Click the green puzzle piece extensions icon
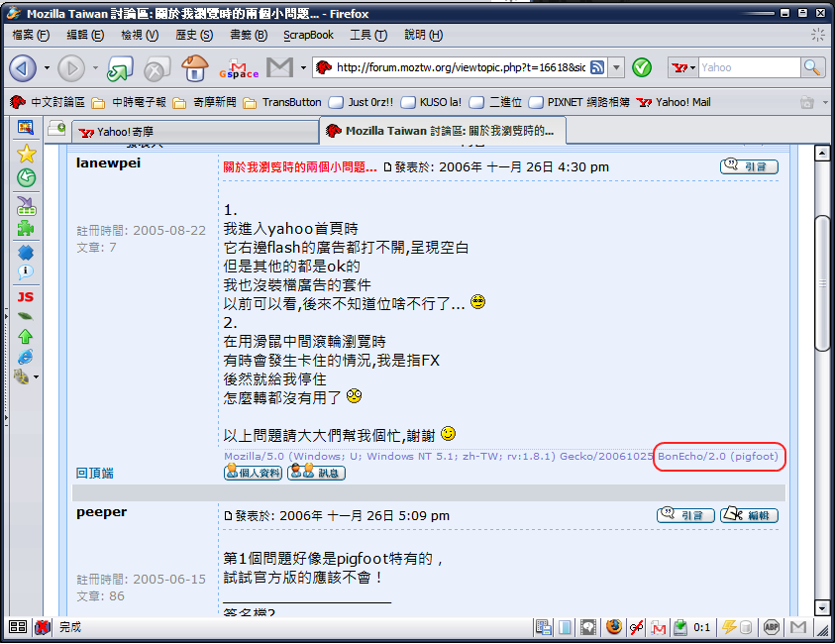The height and width of the screenshot is (644, 835). [x=26, y=229]
